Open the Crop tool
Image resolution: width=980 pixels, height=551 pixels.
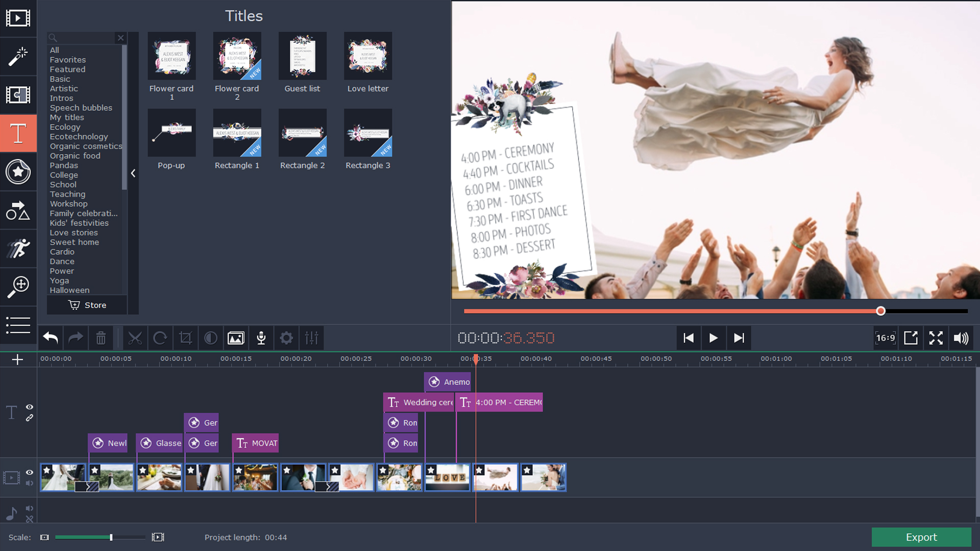[x=185, y=338]
